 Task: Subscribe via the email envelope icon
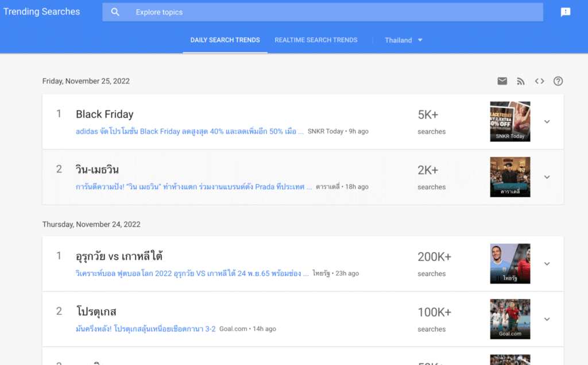[x=502, y=81]
